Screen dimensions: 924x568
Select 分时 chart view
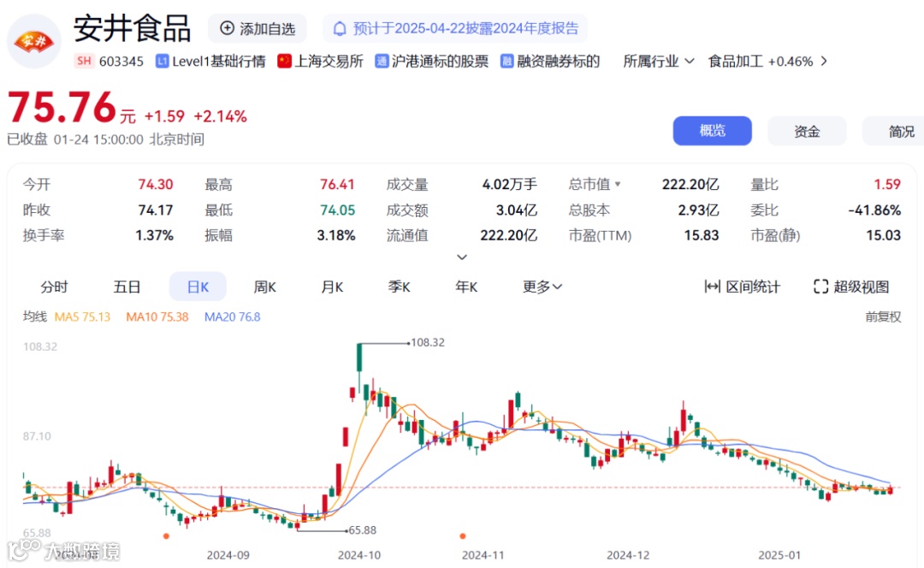(x=54, y=287)
